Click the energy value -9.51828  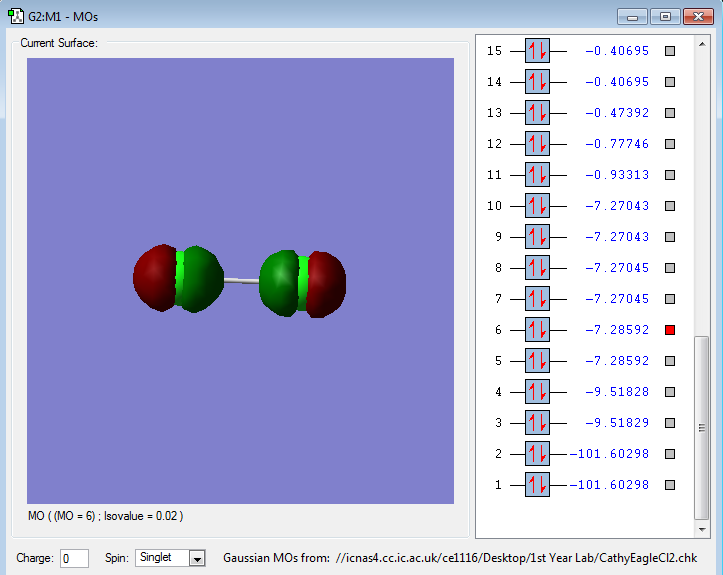(x=617, y=392)
